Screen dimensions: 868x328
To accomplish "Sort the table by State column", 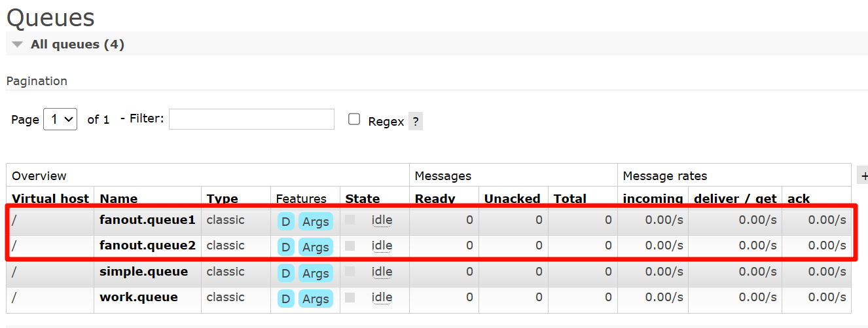I will coord(362,198).
